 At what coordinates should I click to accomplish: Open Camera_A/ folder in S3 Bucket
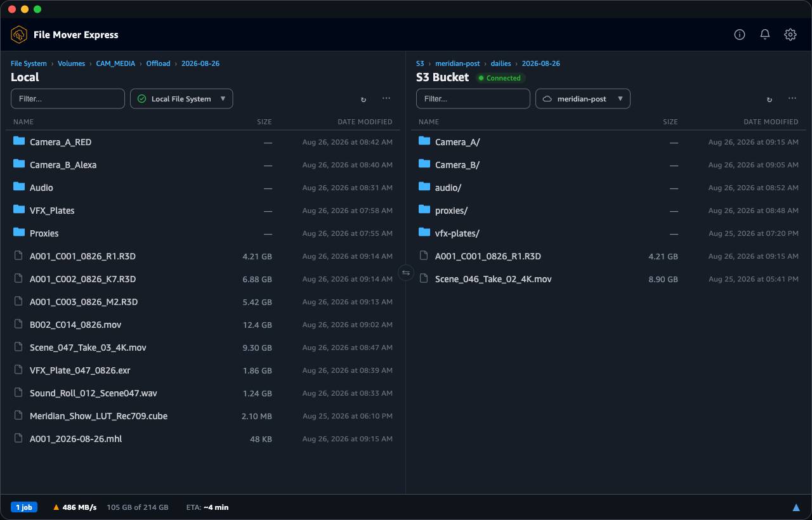point(608,142)
